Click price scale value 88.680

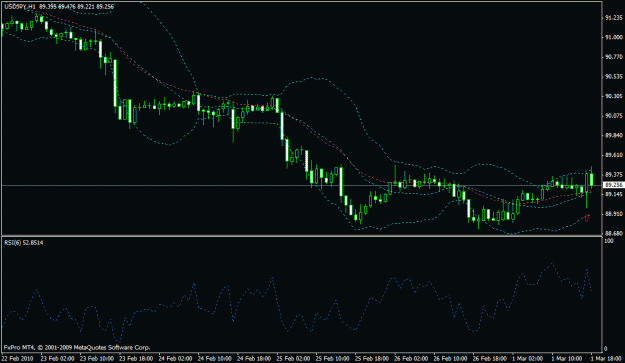tap(613, 233)
